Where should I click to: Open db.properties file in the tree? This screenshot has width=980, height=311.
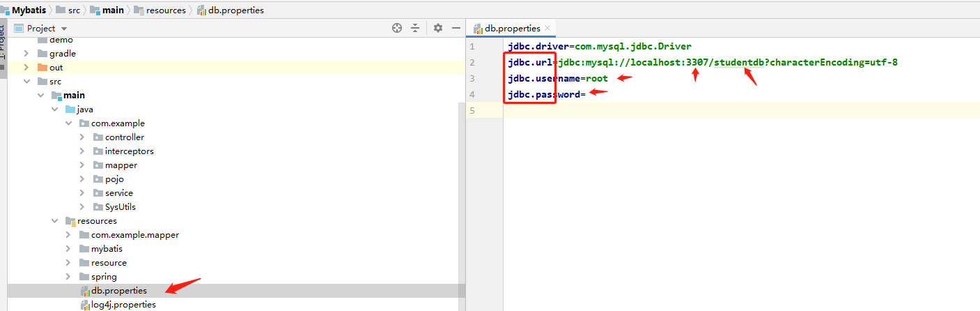(119, 291)
